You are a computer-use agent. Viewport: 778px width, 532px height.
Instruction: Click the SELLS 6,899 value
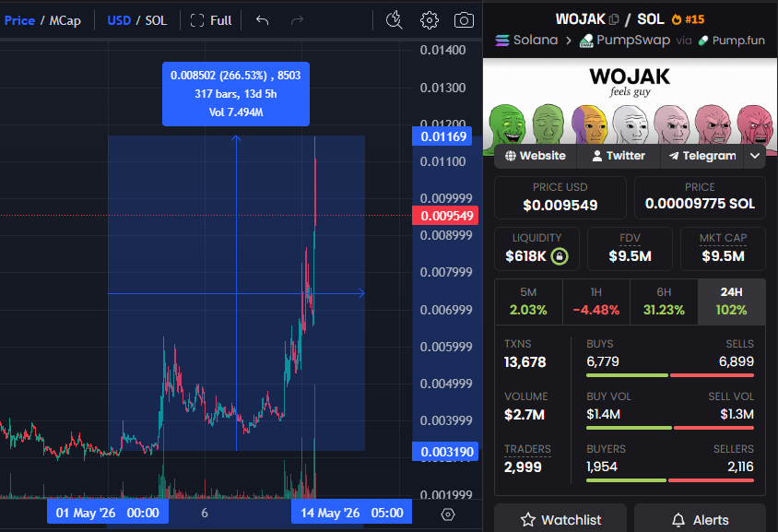click(x=737, y=361)
